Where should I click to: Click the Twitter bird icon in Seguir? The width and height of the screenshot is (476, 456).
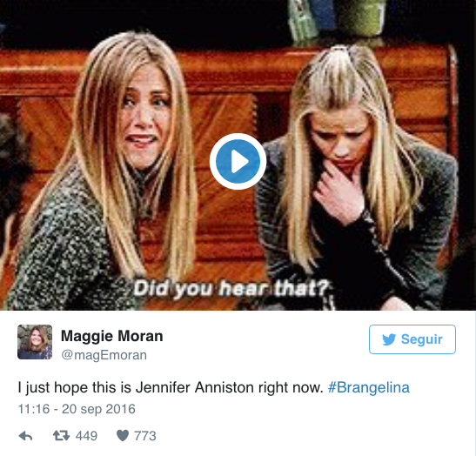point(389,339)
